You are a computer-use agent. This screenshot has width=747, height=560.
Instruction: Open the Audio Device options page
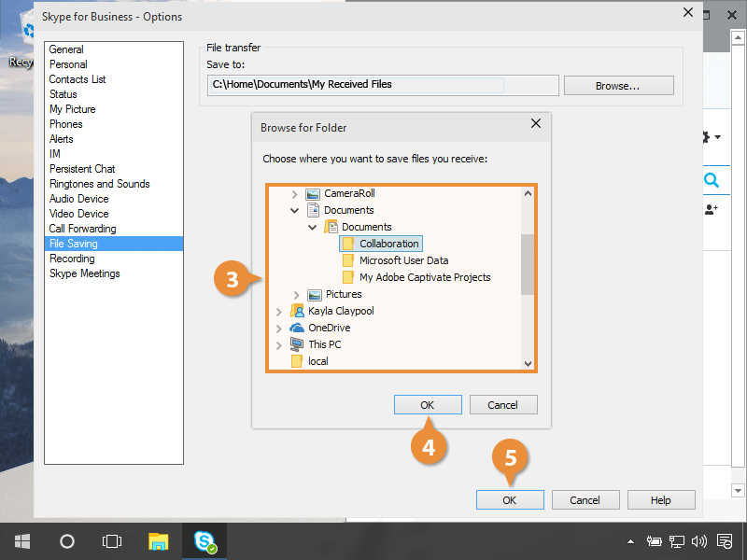click(x=78, y=199)
